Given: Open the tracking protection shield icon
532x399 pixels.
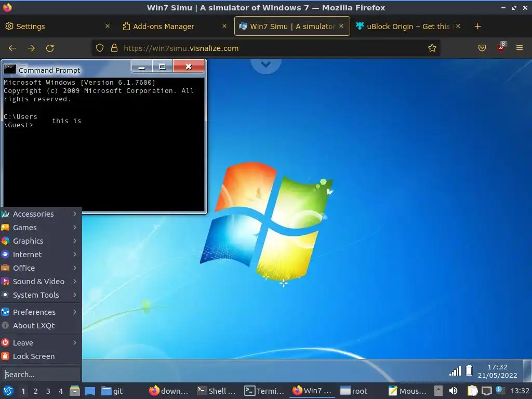Looking at the screenshot, I should tap(99, 48).
